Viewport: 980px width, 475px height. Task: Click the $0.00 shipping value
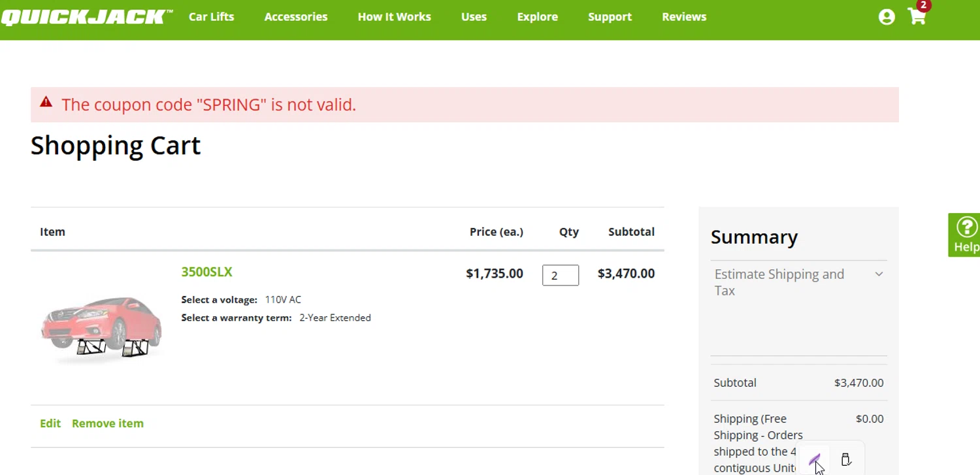pos(870,419)
